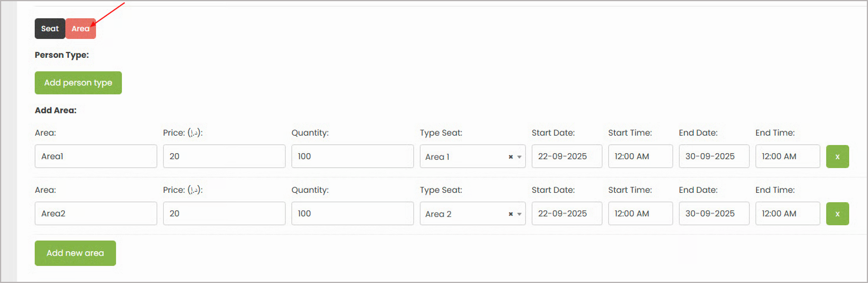The height and width of the screenshot is (283, 868).
Task: Clear the Area 1 Type Seat selection
Action: pos(511,157)
